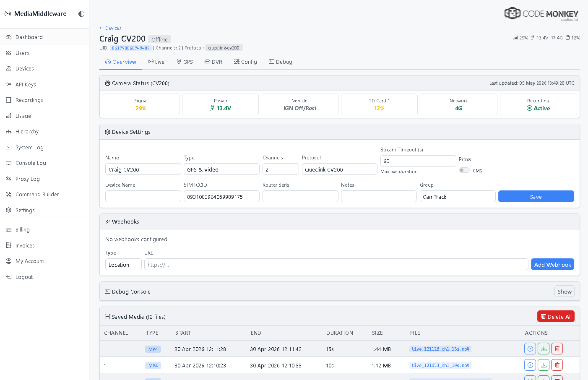
Task: Open the Type dropdown GPS & Video
Action: pos(221,169)
